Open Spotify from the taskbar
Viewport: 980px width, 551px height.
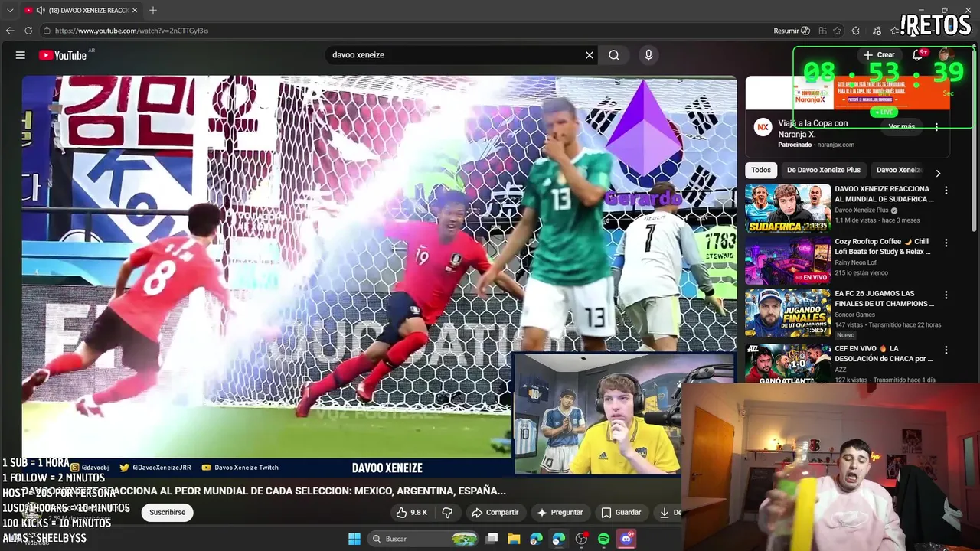pos(603,539)
